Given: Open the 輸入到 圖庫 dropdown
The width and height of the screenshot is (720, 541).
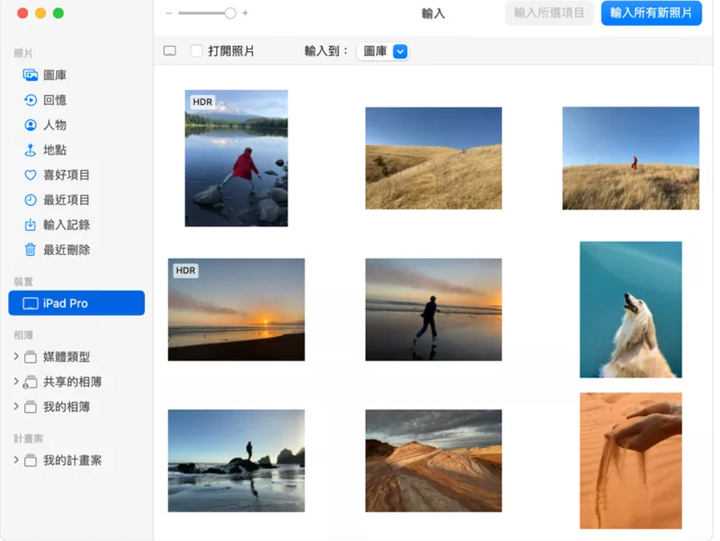Looking at the screenshot, I should (x=383, y=51).
